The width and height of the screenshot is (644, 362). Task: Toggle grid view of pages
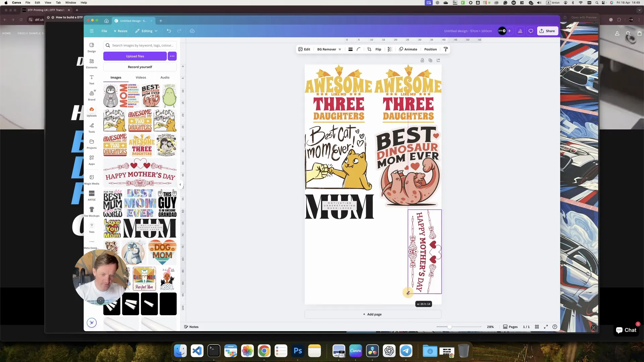tap(537, 327)
